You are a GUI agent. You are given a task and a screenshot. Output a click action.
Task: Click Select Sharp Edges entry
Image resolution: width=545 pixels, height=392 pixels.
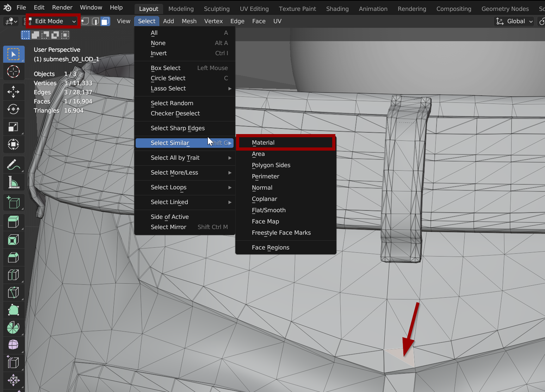click(x=178, y=128)
